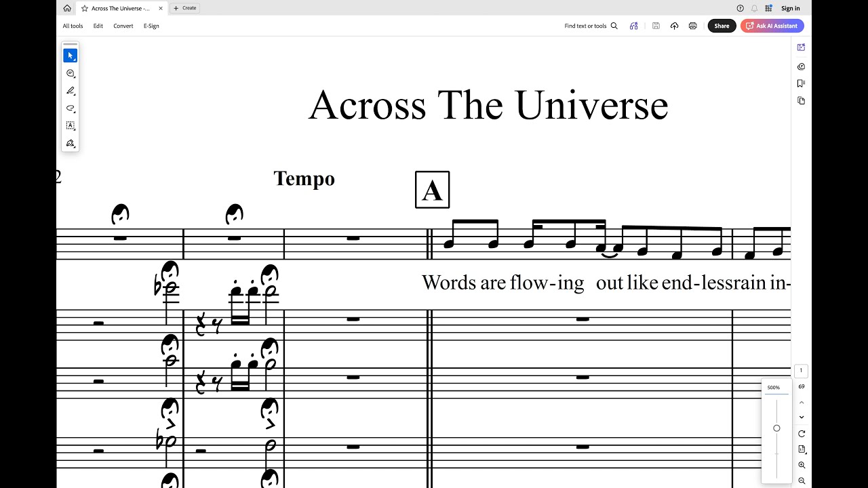
Task: Click the Print icon
Action: [692, 26]
